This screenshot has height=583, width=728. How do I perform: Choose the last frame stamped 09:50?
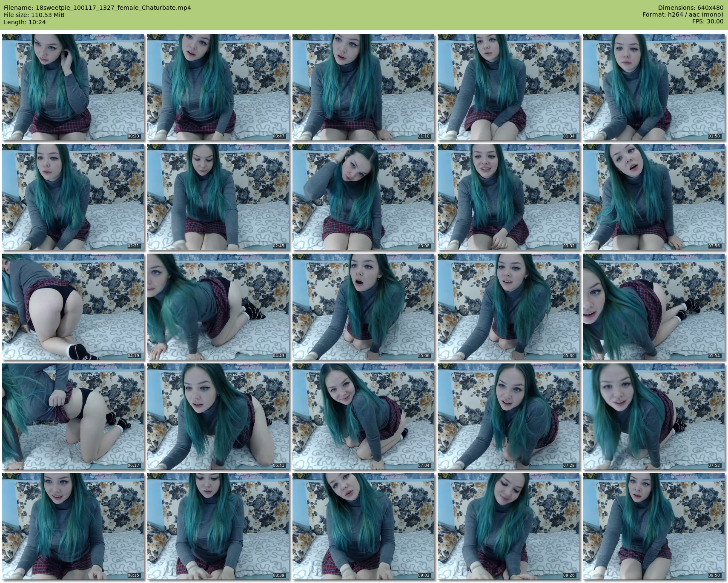pos(654,526)
